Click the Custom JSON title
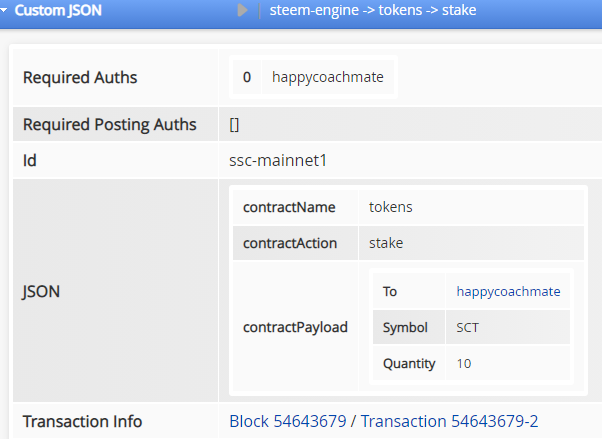This screenshot has height=439, width=602. click(x=58, y=10)
